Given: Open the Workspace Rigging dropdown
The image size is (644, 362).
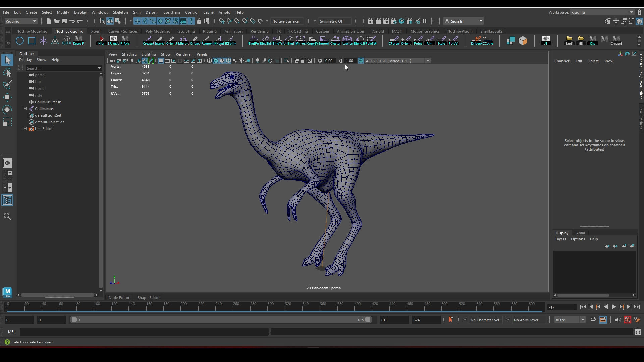Looking at the screenshot, I should pyautogui.click(x=602, y=12).
